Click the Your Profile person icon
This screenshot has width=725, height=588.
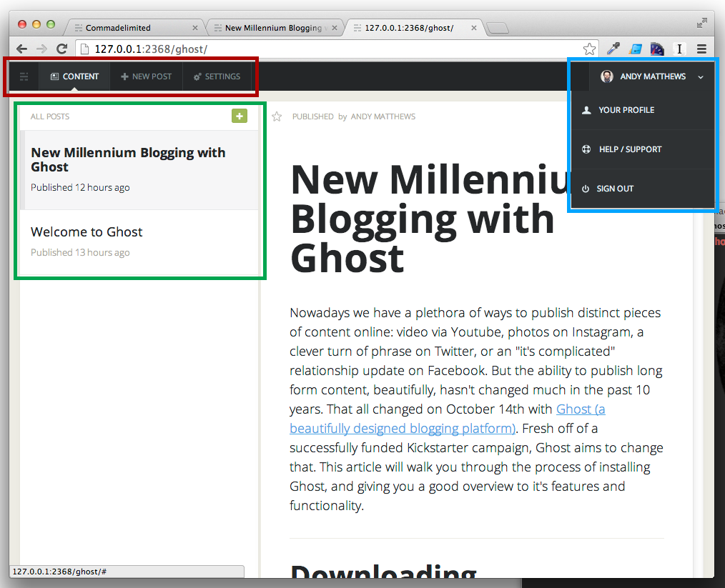[586, 110]
